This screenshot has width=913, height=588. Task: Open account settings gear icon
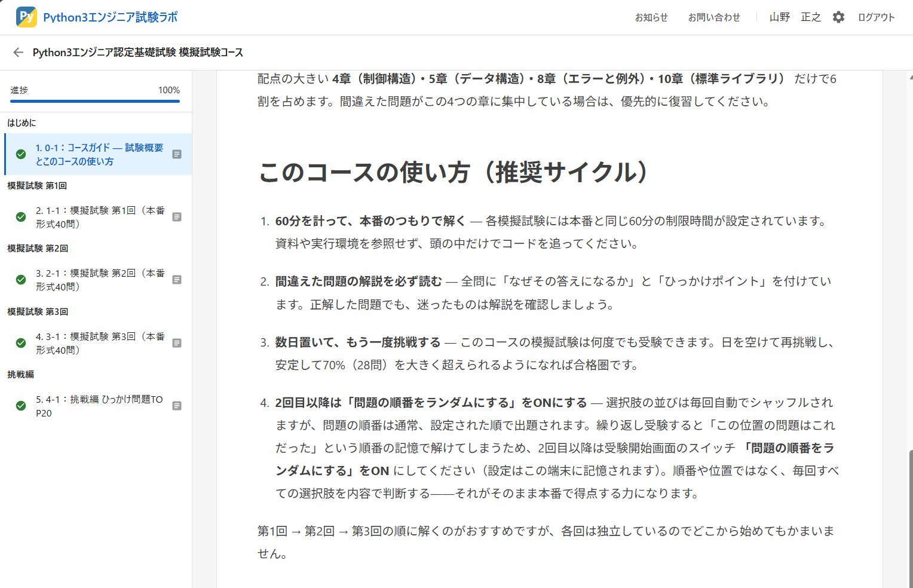(x=839, y=17)
